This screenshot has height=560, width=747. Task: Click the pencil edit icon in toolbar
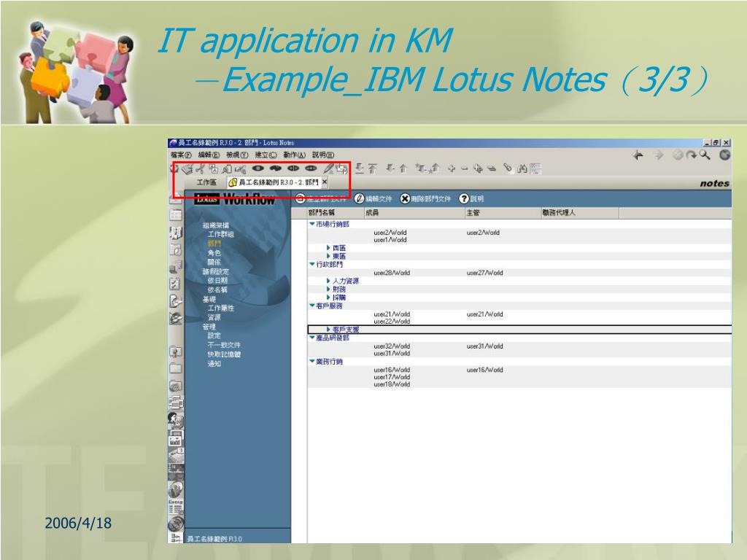[x=328, y=168]
